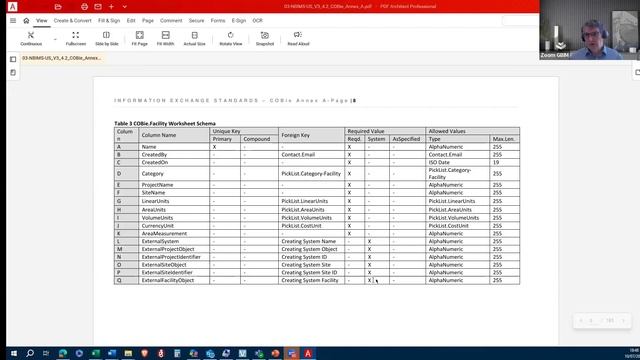The width and height of the screenshot is (640, 360).
Task: Open the Secure tab
Action: click(196, 20)
